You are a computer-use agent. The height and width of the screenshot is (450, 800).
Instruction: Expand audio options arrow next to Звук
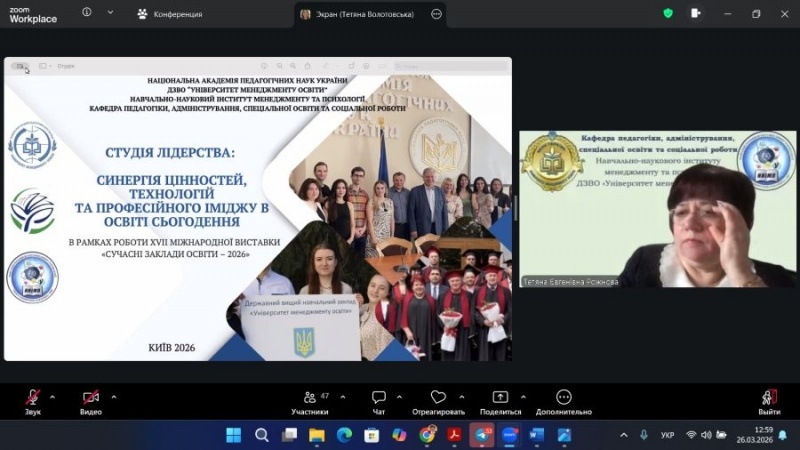[52, 396]
